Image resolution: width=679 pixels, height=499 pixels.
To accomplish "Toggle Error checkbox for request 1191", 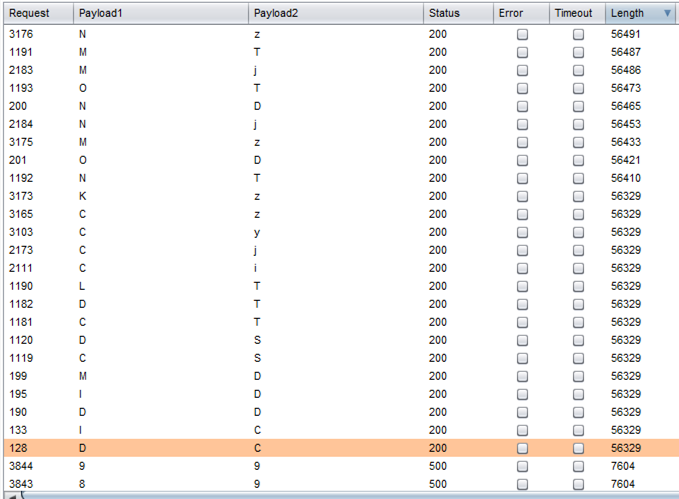I will point(522,52).
